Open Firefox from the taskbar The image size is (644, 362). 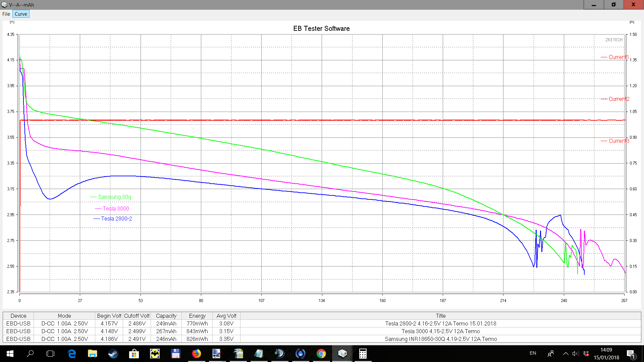tap(196, 354)
